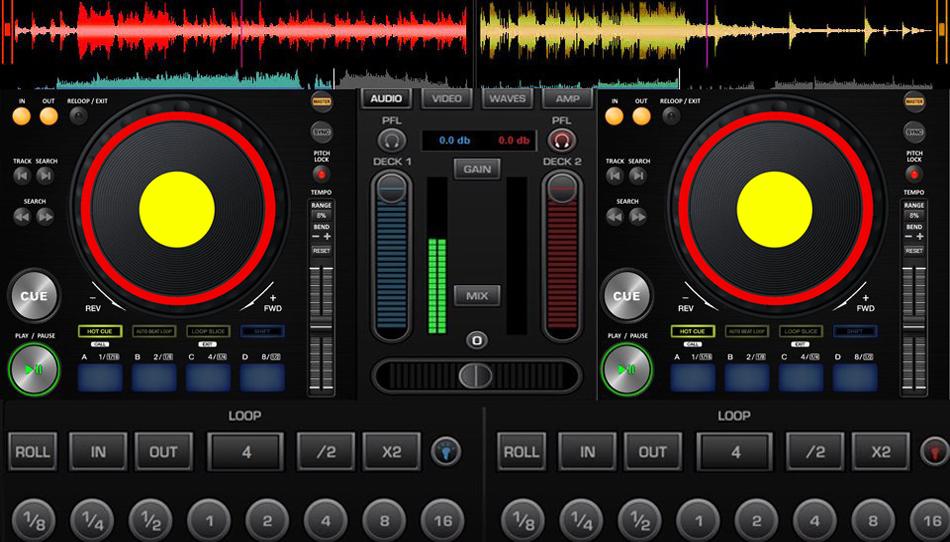Trigger left deck hot cue pad A
Image resolution: width=950 pixels, height=542 pixels.
[x=101, y=377]
